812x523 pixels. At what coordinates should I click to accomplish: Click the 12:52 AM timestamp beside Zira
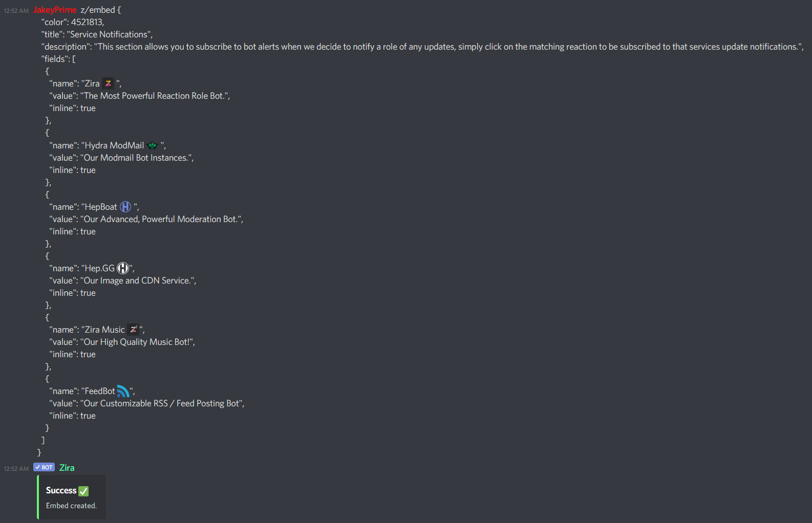(16, 469)
